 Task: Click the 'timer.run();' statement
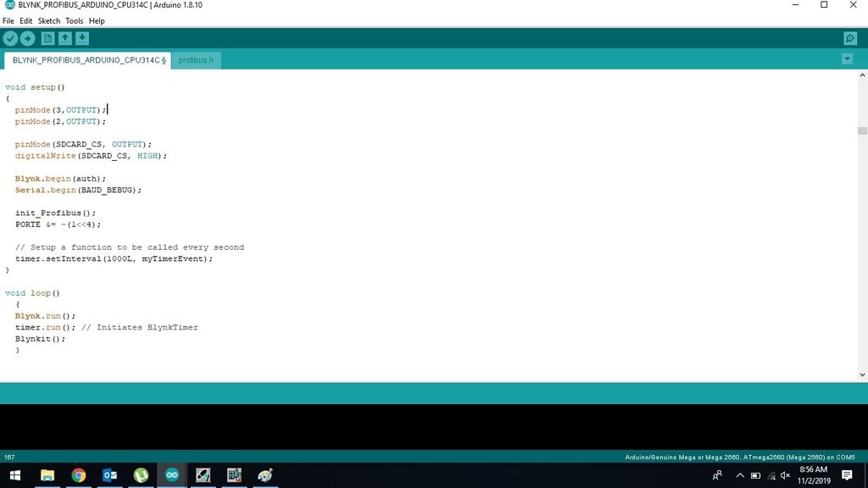(46, 327)
